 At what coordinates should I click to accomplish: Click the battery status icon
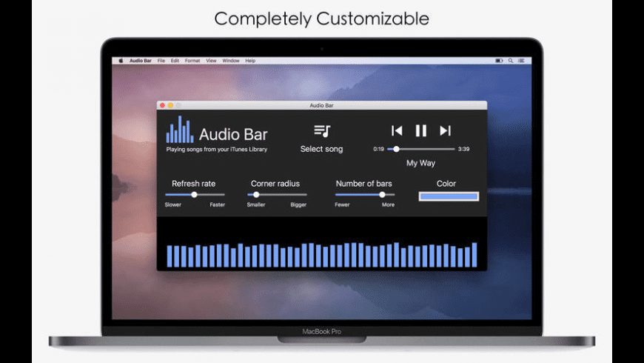click(499, 61)
